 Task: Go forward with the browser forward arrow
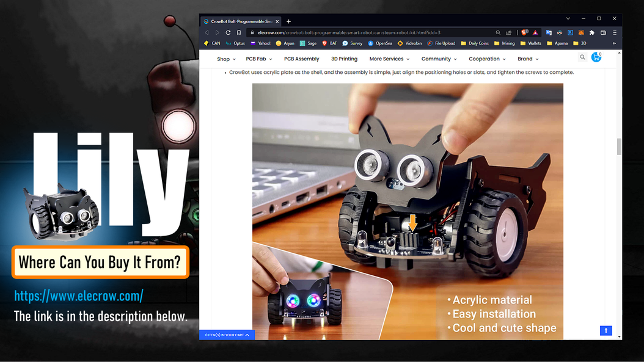click(x=218, y=32)
